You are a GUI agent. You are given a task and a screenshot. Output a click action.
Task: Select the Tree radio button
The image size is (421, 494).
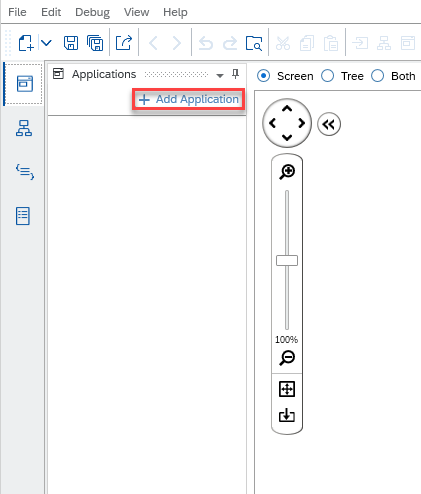[327, 76]
